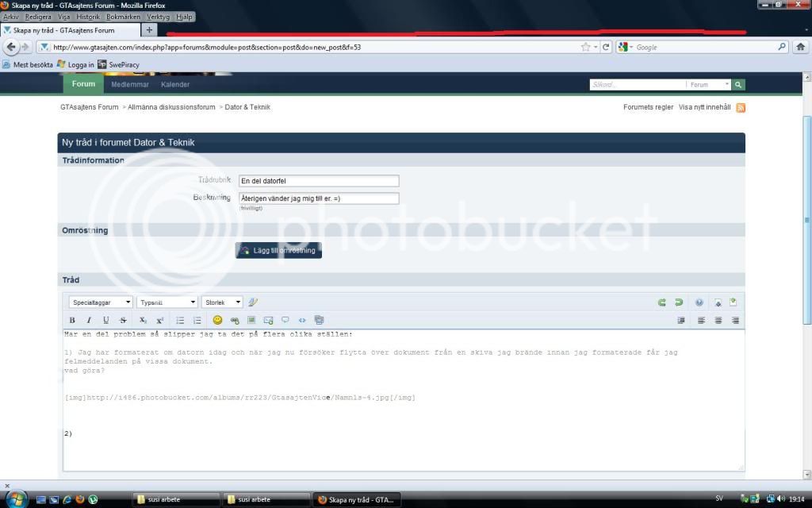Insert a smiley emoticon

[217, 320]
